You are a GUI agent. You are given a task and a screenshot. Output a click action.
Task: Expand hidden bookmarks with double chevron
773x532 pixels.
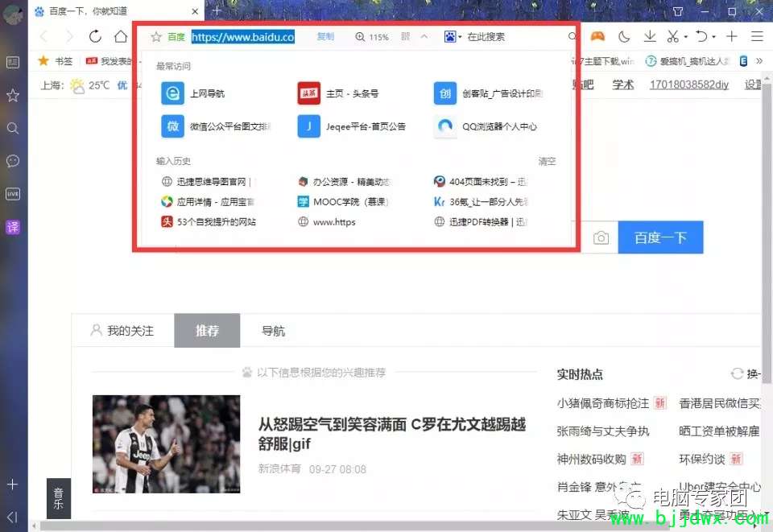(x=759, y=60)
